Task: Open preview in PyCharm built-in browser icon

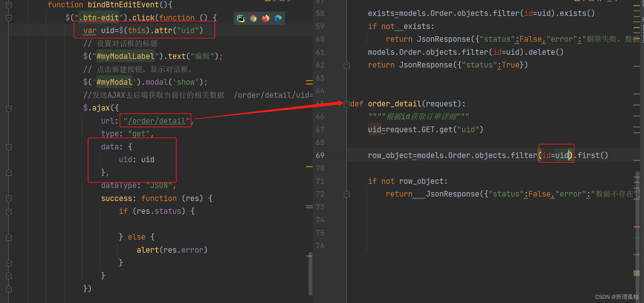Action: (x=241, y=18)
